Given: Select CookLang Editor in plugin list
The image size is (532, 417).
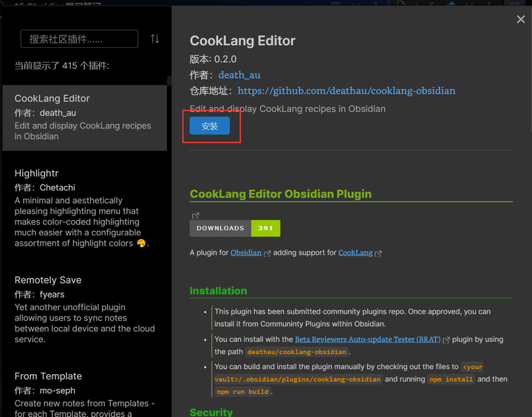Looking at the screenshot, I should [x=84, y=118].
